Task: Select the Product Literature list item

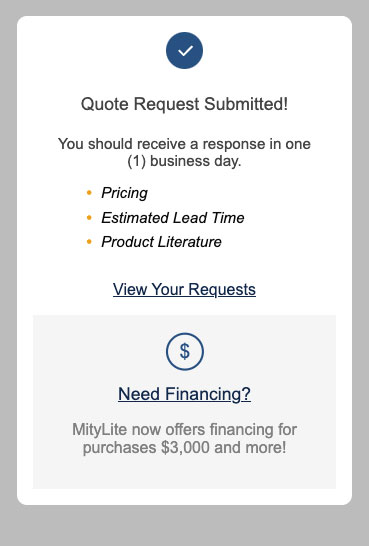Action: pyautogui.click(x=161, y=242)
